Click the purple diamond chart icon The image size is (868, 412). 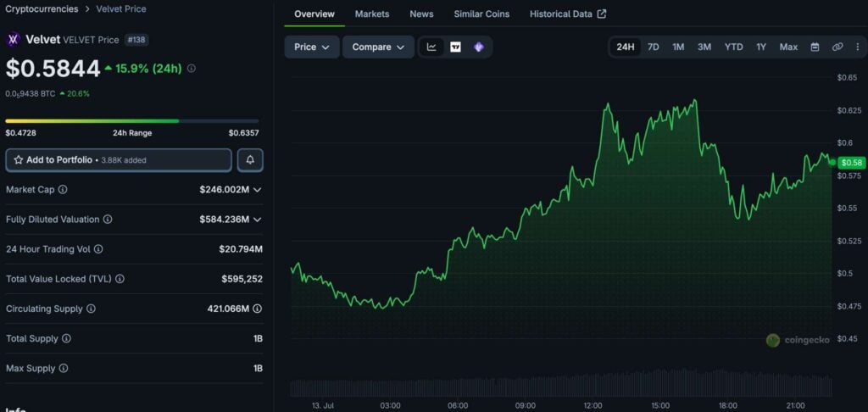pyautogui.click(x=479, y=47)
